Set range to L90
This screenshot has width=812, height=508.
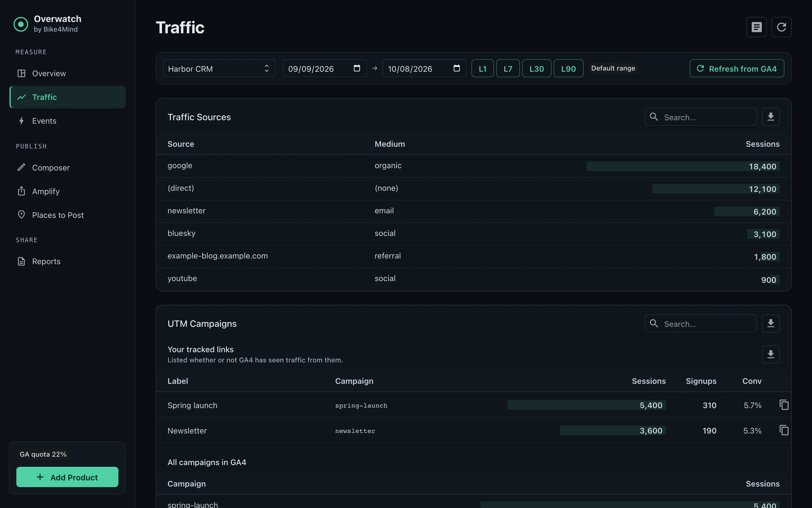(568, 69)
